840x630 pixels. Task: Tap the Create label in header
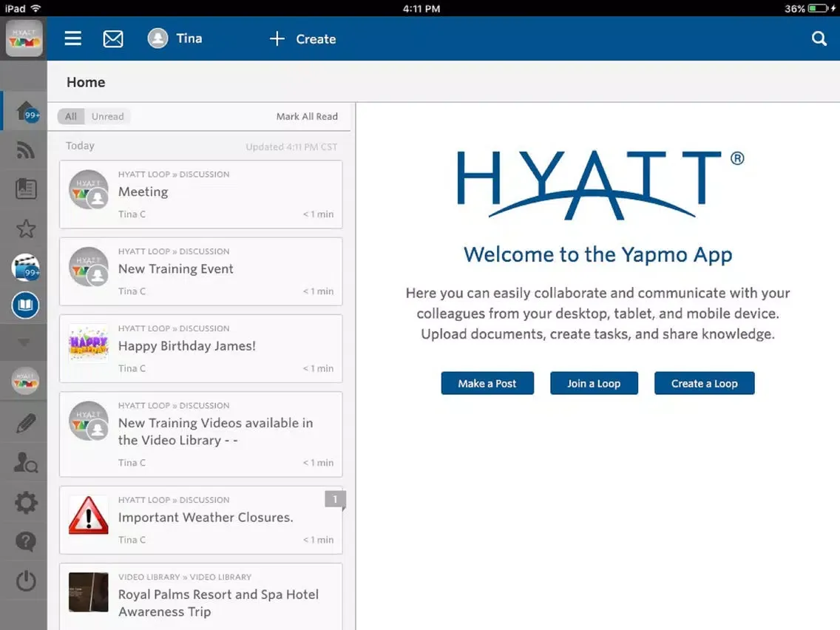click(x=316, y=39)
